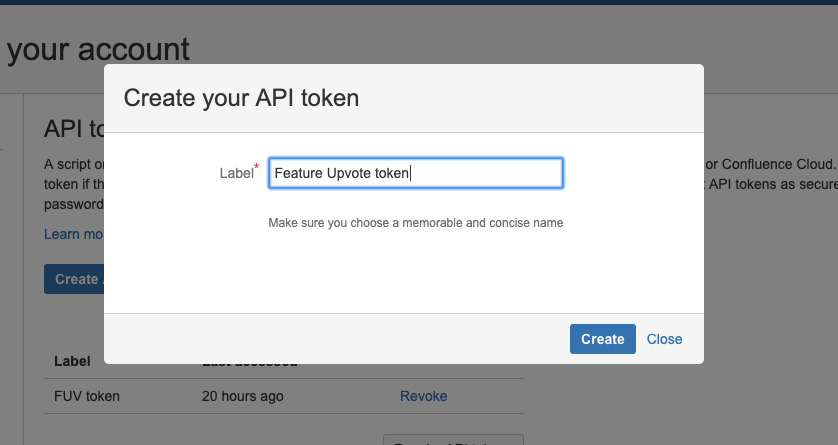Viewport: 838px width, 445px height.
Task: Click '20 hours ago' last accessed value
Action: coord(243,396)
